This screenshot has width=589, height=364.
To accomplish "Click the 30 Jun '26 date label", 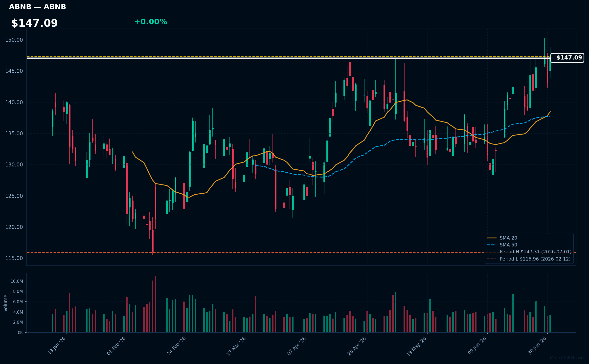I will point(537,346).
